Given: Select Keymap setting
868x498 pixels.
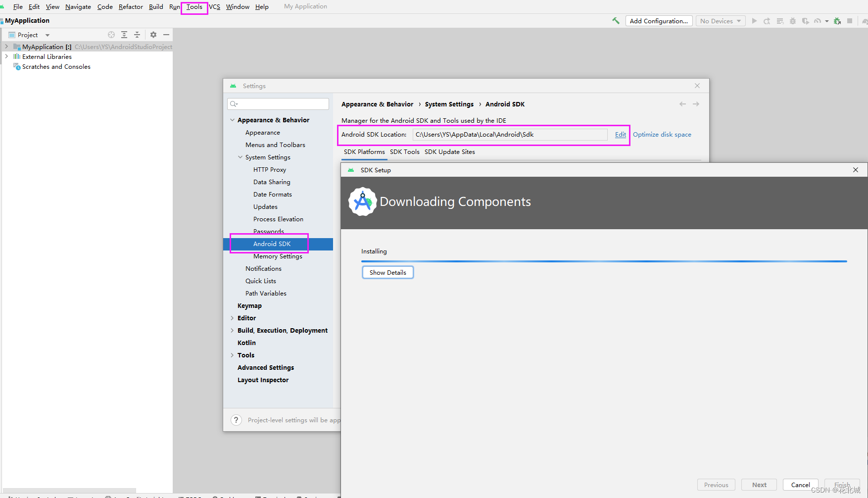Looking at the screenshot, I should pyautogui.click(x=249, y=306).
